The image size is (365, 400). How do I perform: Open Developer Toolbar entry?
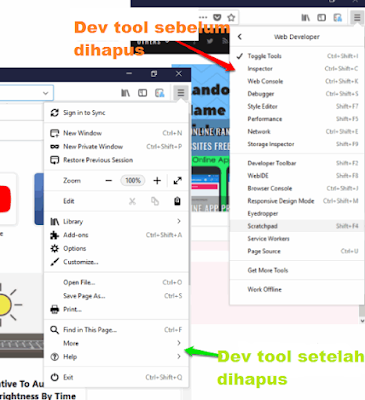click(x=297, y=163)
